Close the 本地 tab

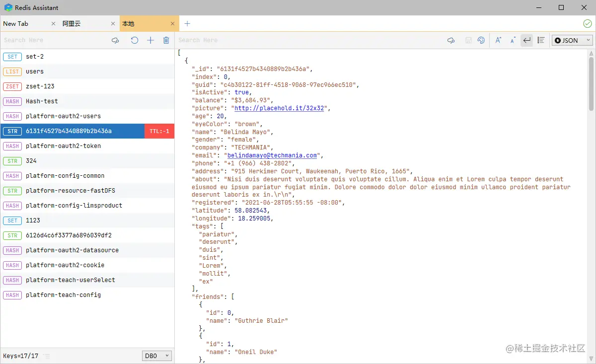click(173, 23)
